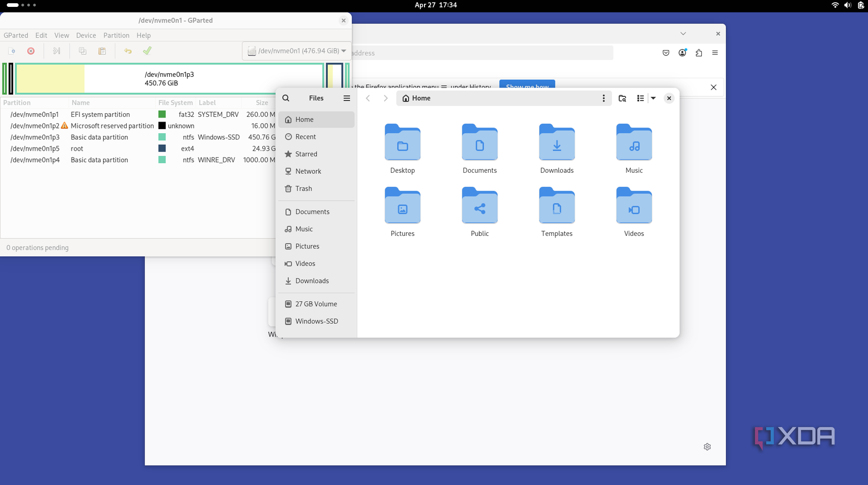Open the kebab menu in the Files path bar
868x485 pixels.
click(603, 98)
